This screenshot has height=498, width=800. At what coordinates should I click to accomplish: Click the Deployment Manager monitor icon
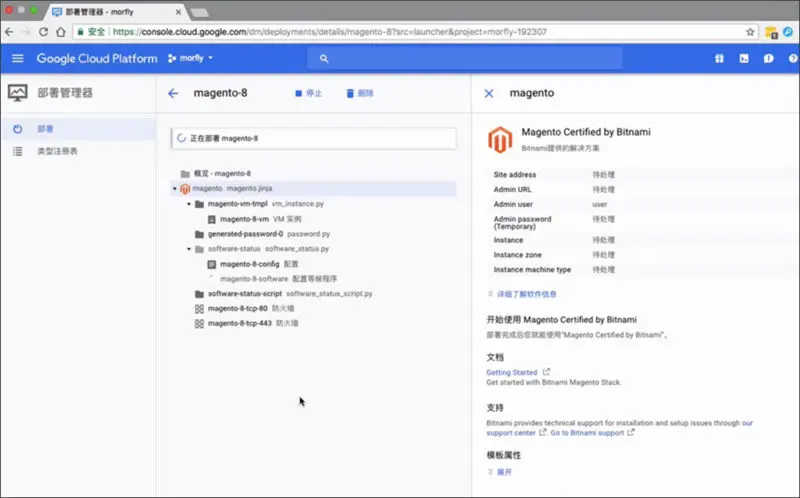[x=18, y=93]
